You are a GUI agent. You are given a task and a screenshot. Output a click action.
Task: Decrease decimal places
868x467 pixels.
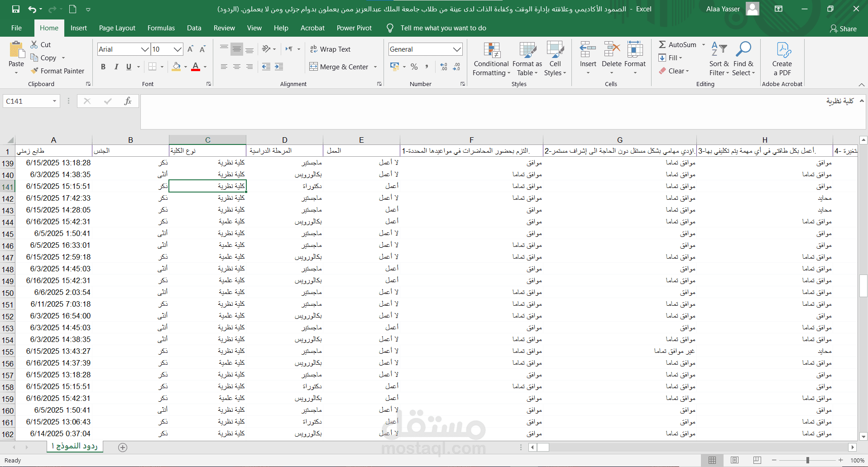click(456, 67)
